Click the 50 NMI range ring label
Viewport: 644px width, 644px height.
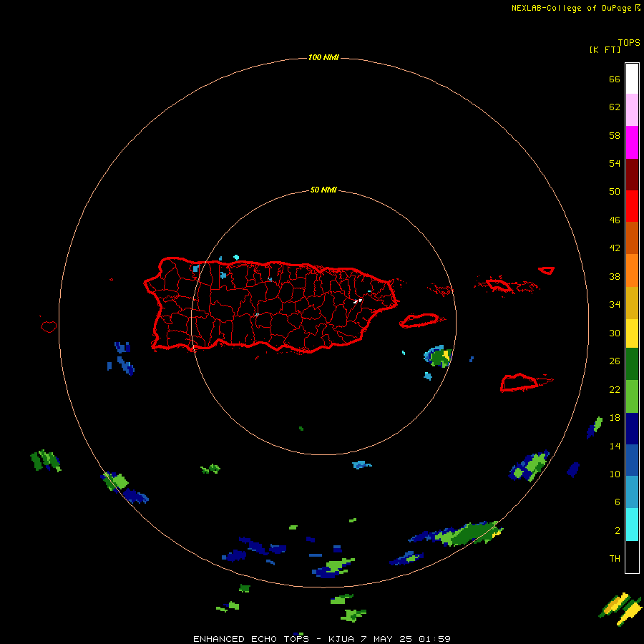click(x=323, y=190)
